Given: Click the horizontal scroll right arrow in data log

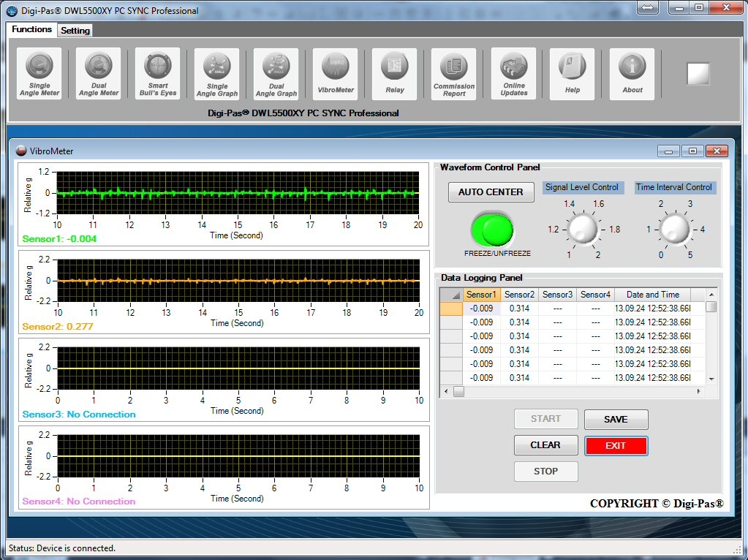Looking at the screenshot, I should [x=699, y=392].
